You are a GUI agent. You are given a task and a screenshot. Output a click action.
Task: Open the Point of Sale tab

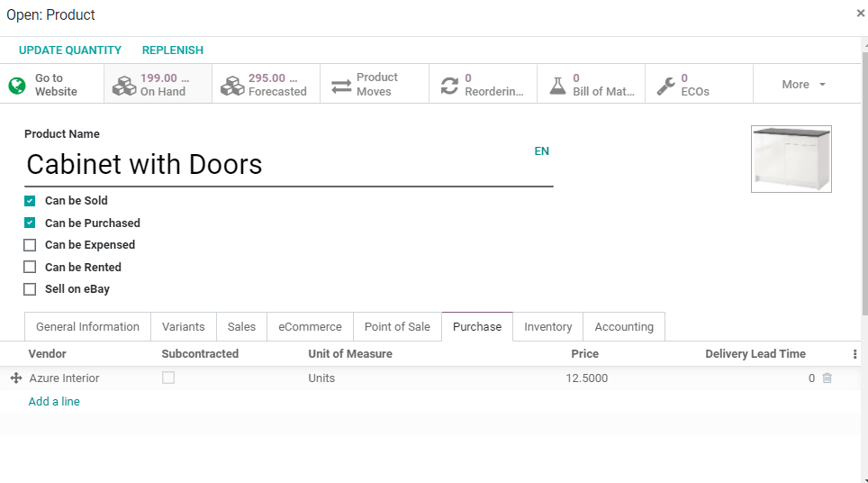pos(397,327)
